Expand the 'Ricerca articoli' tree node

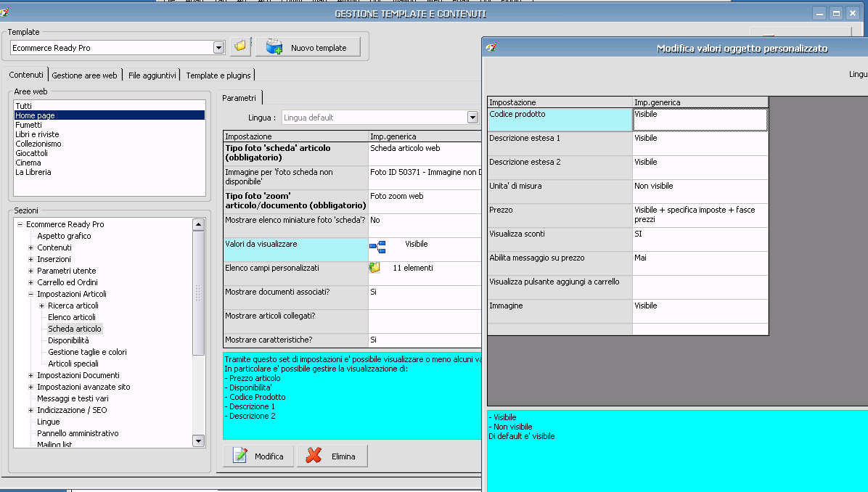click(42, 306)
